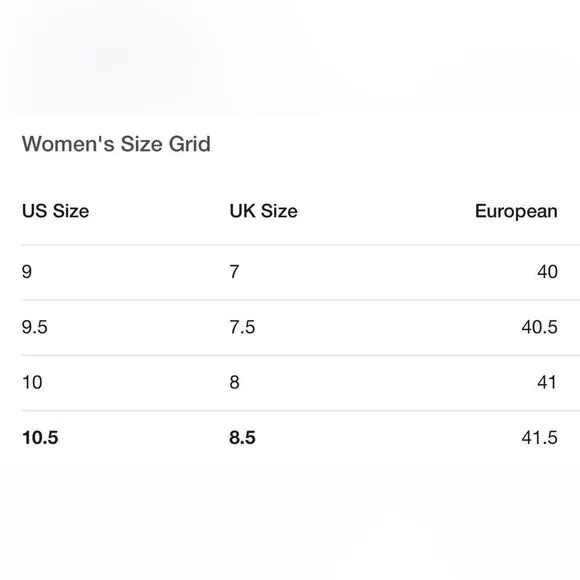Click the Women's Size Grid heading

point(116,144)
